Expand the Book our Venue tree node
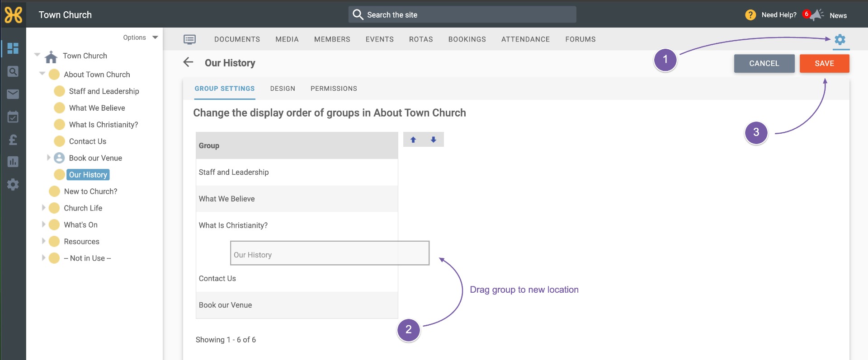The image size is (868, 360). pos(49,158)
